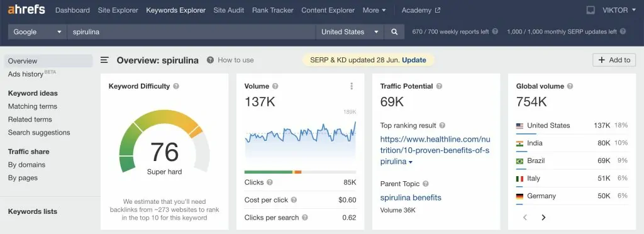Show next countries with right arrow
The image size is (644, 234).
[543, 217]
